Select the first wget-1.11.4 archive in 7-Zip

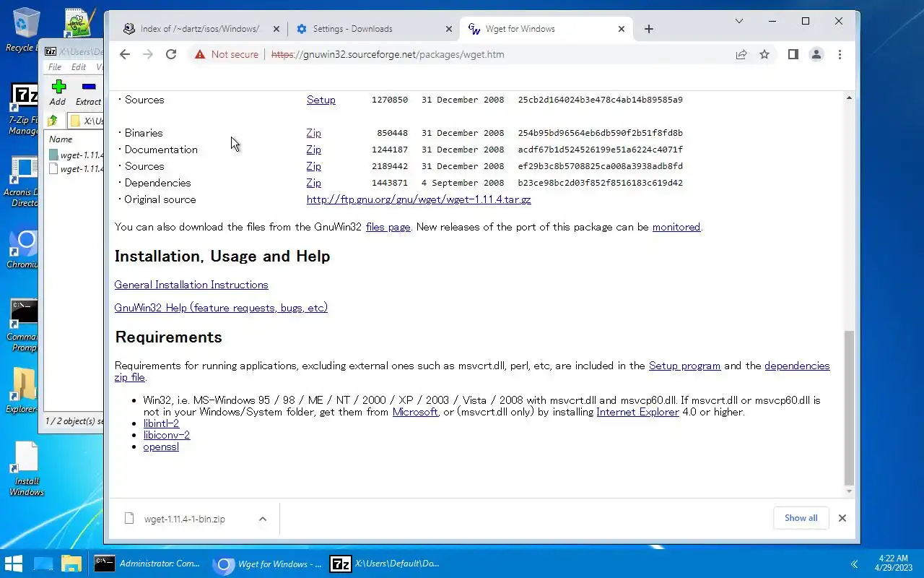(76, 155)
